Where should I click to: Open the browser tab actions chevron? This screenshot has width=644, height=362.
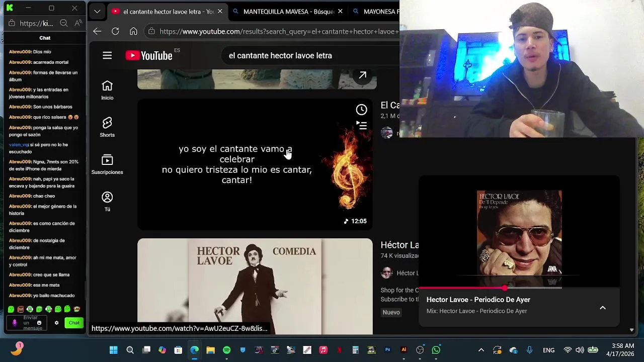[x=97, y=11]
